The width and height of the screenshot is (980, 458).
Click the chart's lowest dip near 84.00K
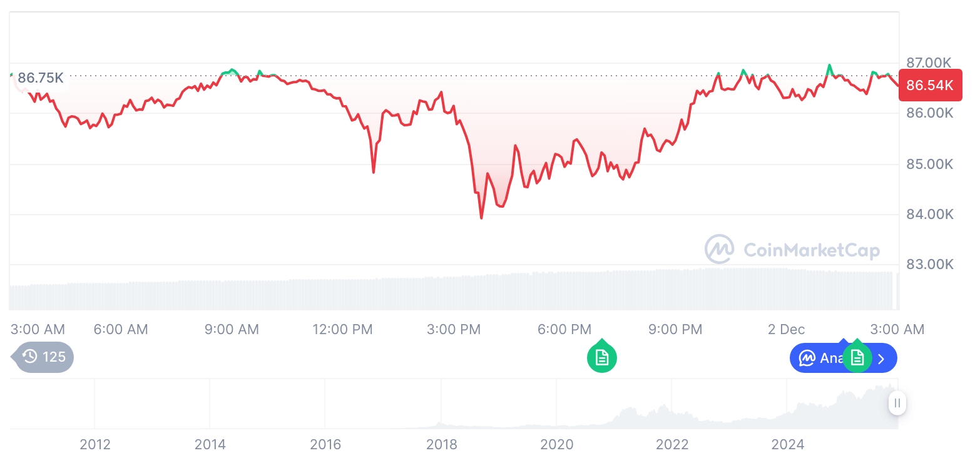pos(481,217)
